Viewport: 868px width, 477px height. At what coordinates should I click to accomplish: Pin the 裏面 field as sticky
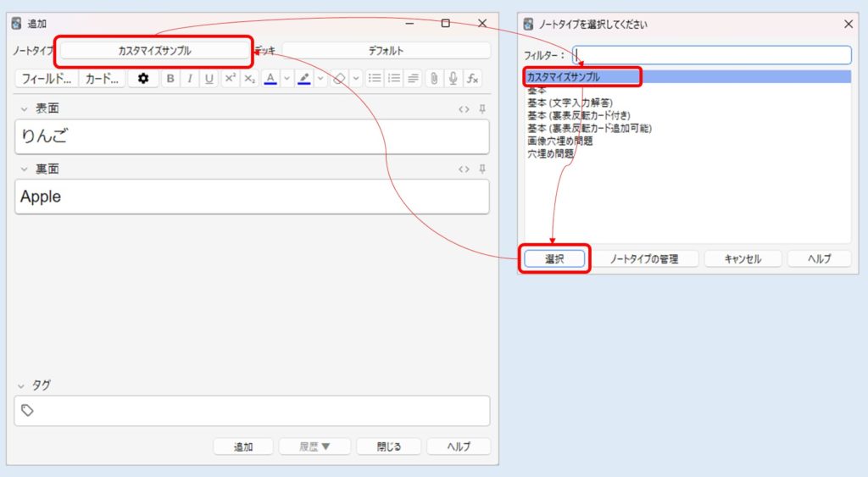click(482, 169)
